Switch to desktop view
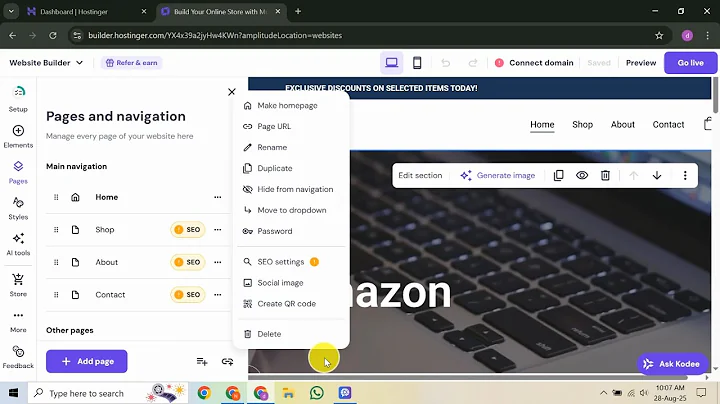 tap(392, 63)
